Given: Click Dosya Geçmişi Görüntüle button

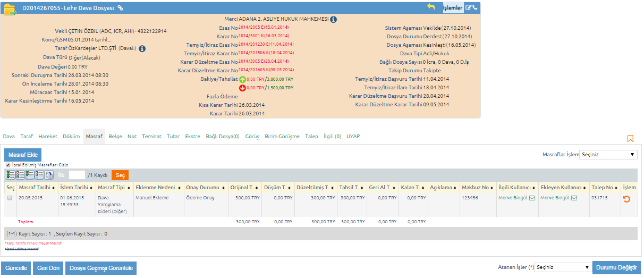Looking at the screenshot, I should point(101,268).
